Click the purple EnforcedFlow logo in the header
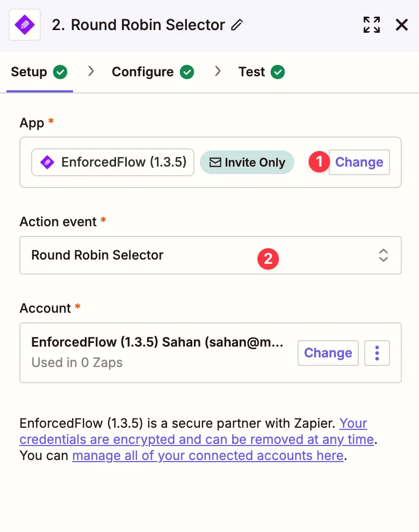This screenshot has width=419, height=532. coord(25,25)
